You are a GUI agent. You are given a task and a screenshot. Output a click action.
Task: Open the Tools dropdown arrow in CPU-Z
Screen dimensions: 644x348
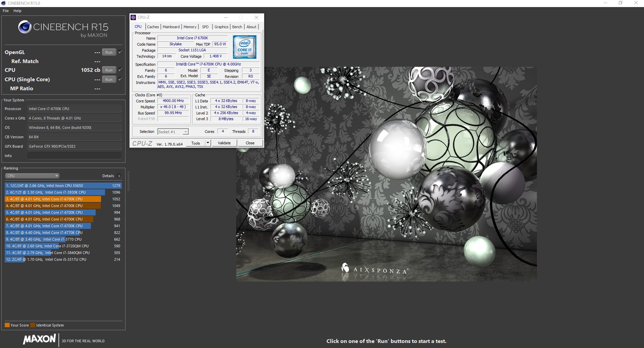[208, 143]
